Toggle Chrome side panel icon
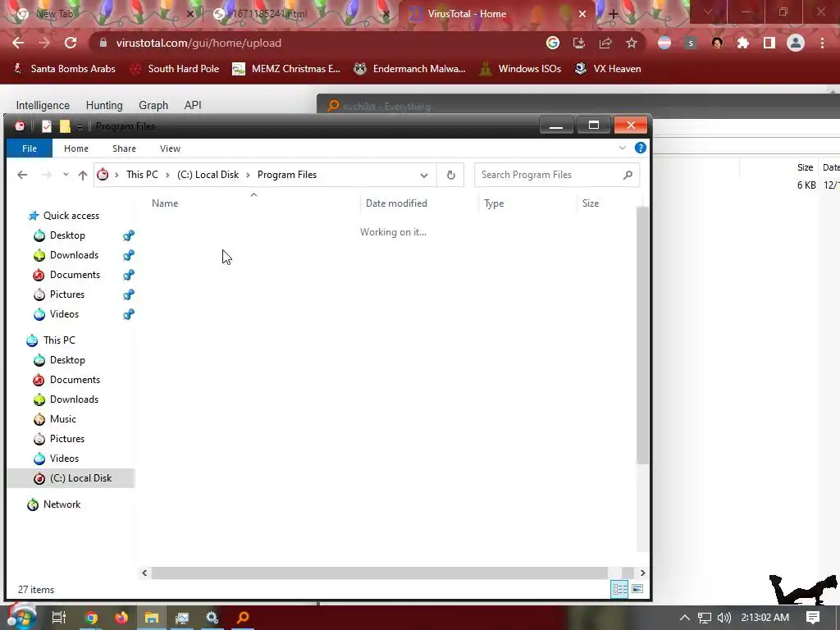 click(769, 43)
